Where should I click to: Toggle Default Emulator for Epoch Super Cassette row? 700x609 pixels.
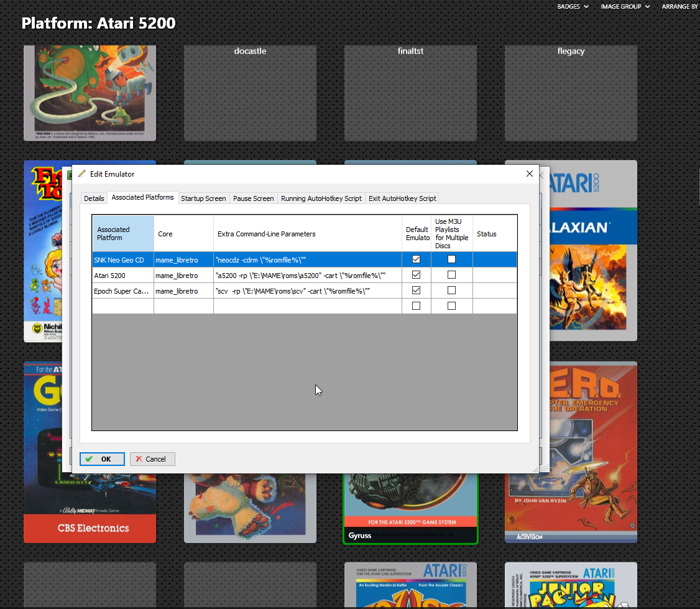(416, 291)
